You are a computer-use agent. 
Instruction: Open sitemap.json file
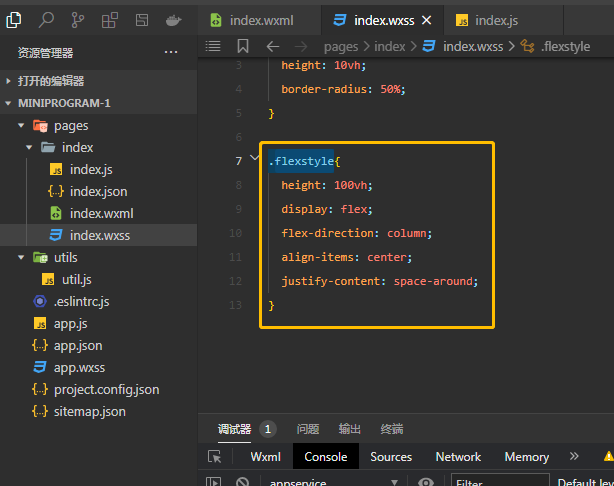tap(98, 412)
